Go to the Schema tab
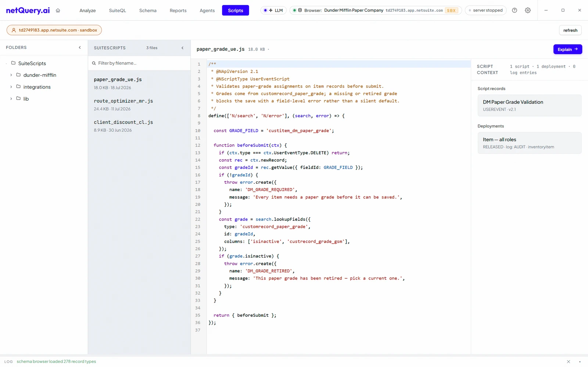The width and height of the screenshot is (588, 367). tap(148, 10)
